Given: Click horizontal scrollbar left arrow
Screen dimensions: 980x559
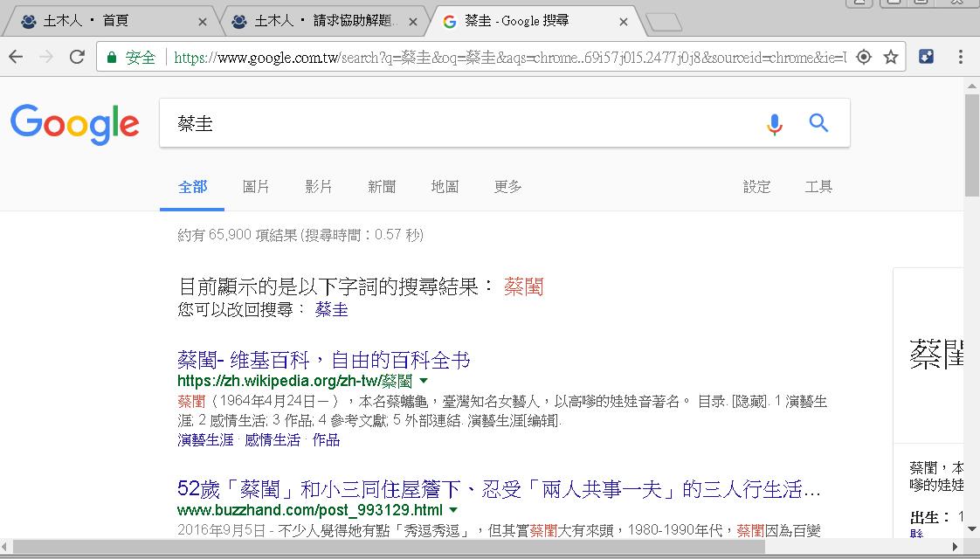Looking at the screenshot, I should point(5,547).
